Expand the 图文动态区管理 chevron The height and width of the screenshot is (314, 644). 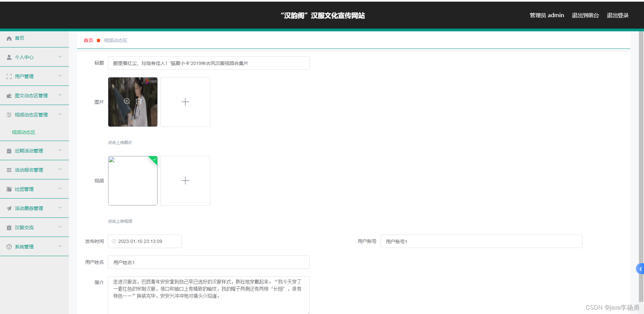60,95
